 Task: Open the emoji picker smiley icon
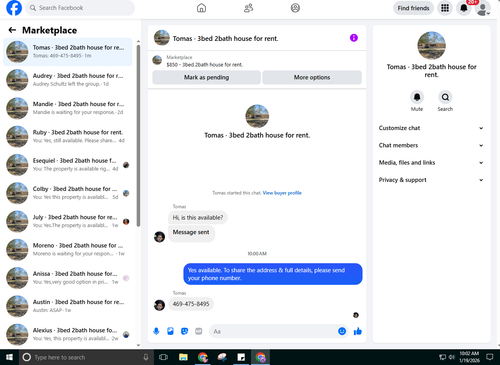[342, 331]
